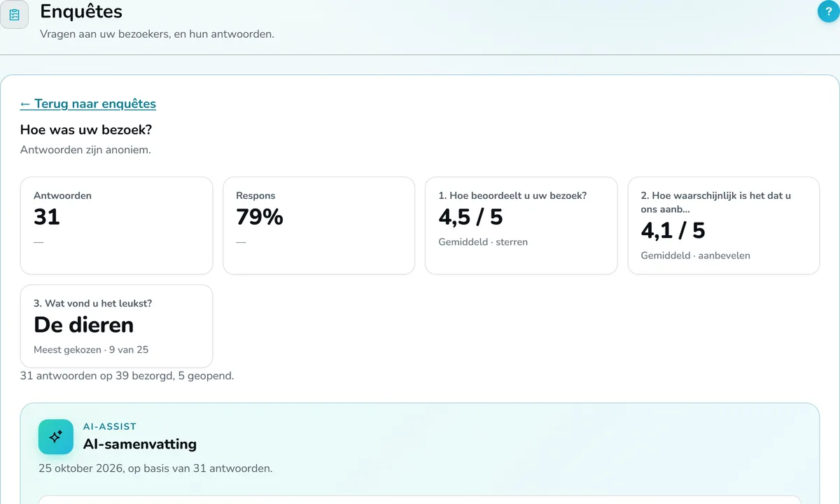Click the Enquêtes clipboard icon
This screenshot has height=504, width=840.
click(14, 15)
